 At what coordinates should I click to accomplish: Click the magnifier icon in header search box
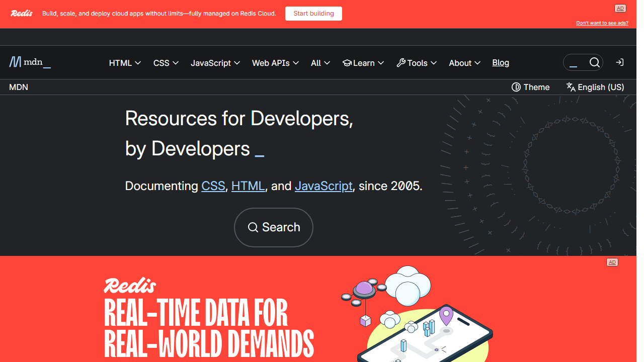pyautogui.click(x=594, y=62)
